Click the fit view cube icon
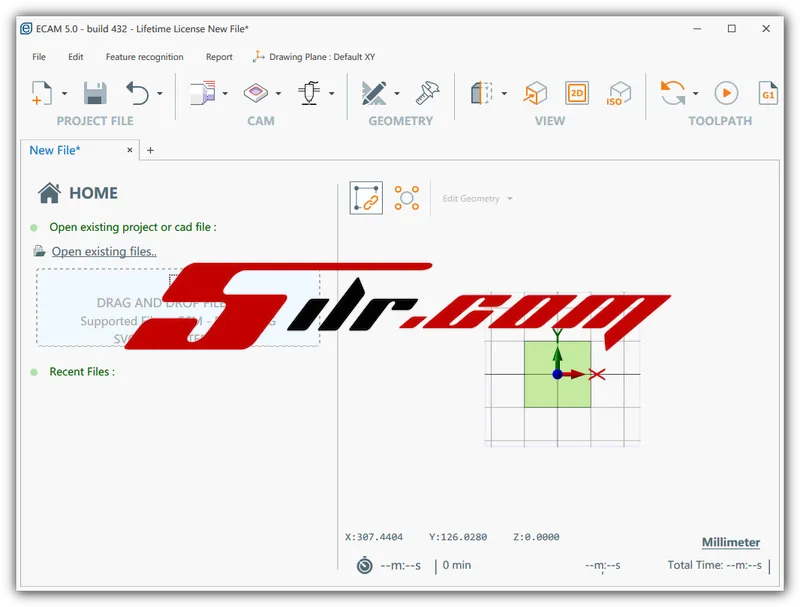Image resolution: width=800 pixels, height=607 pixels. (x=535, y=93)
